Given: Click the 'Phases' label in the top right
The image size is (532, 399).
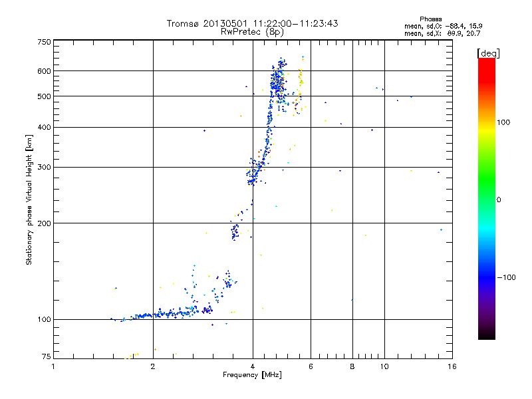Looking at the screenshot, I should click(x=430, y=19).
